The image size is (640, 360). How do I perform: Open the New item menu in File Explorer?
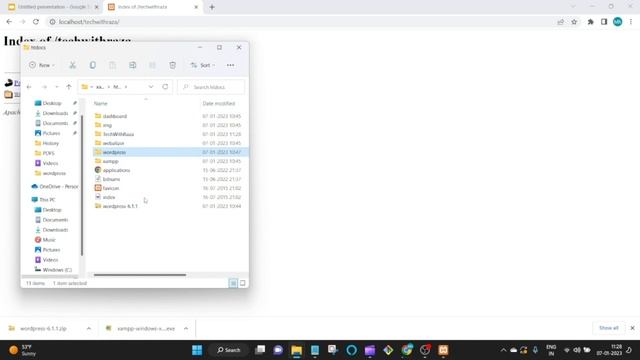click(42, 65)
